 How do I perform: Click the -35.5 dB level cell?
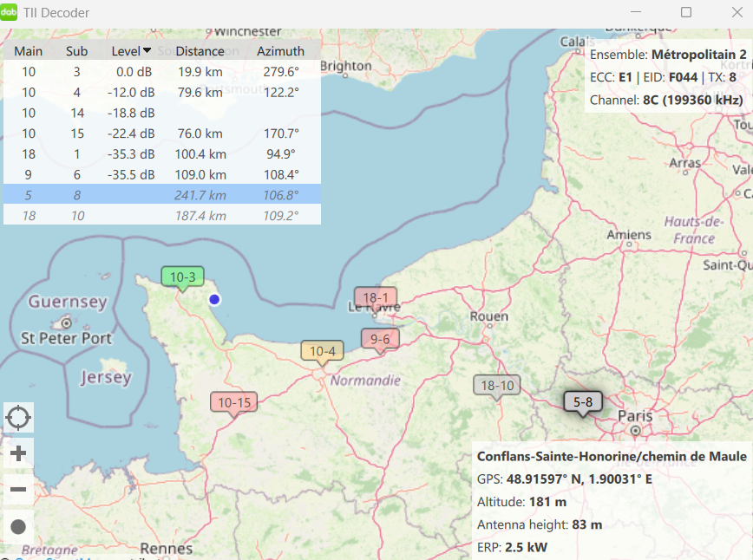click(x=131, y=174)
